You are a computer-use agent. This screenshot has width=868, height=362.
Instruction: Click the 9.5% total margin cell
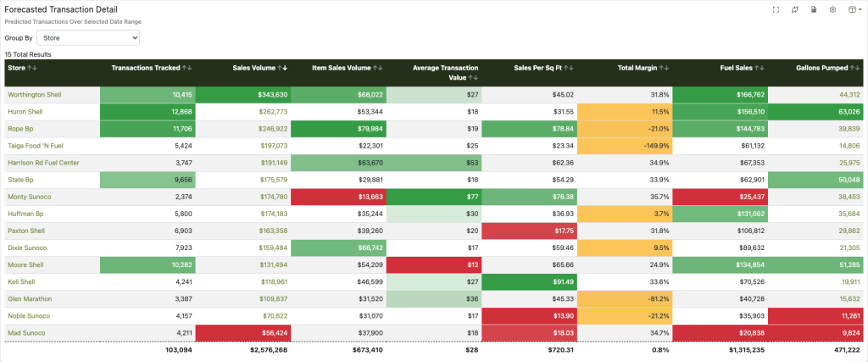click(625, 248)
